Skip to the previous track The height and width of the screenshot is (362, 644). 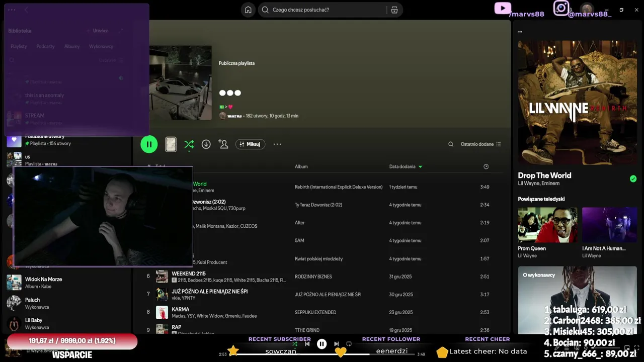307,344
